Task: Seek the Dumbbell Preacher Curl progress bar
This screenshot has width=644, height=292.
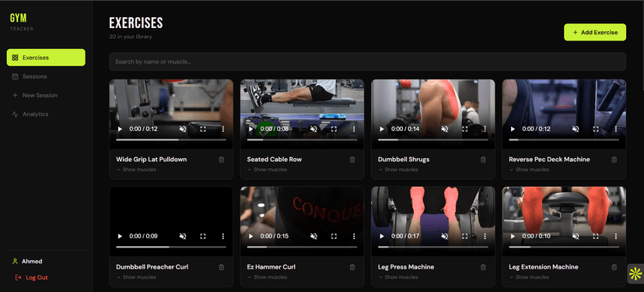Action: pyautogui.click(x=171, y=247)
